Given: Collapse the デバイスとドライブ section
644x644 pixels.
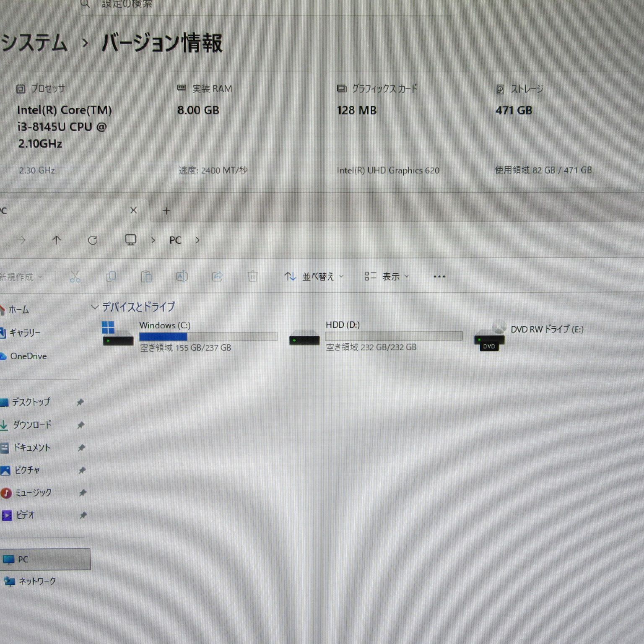Looking at the screenshot, I should [95, 307].
